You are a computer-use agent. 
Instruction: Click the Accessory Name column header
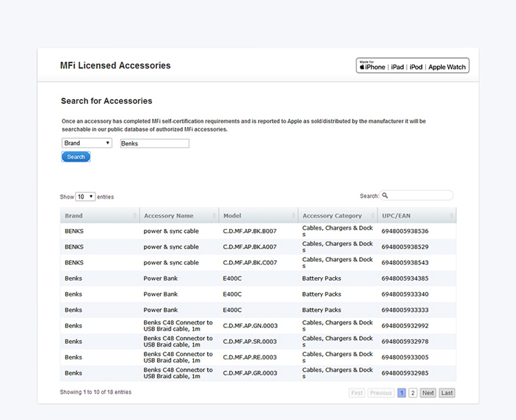click(179, 216)
